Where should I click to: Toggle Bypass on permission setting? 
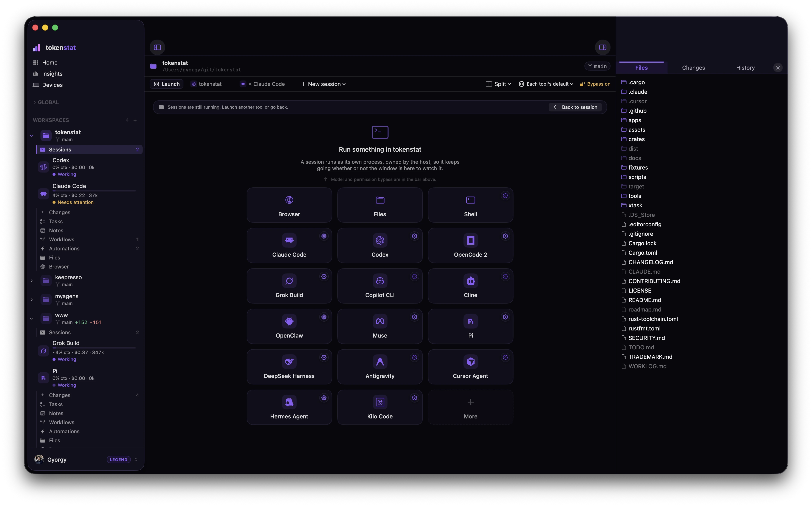(x=595, y=84)
